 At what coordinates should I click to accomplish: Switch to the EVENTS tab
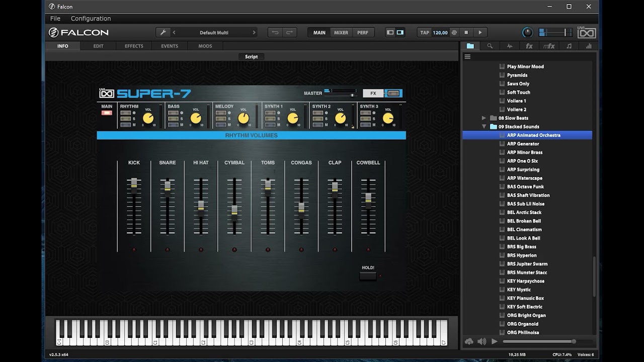click(x=170, y=46)
